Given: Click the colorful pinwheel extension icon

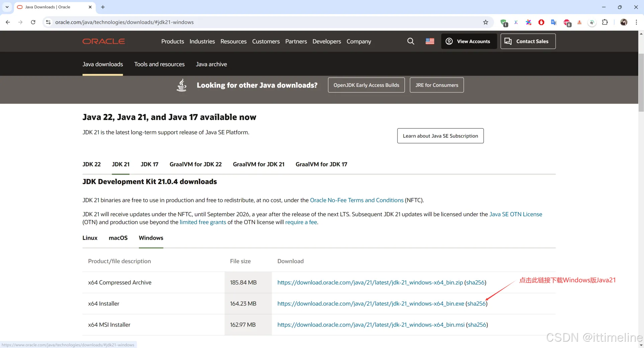Looking at the screenshot, I should pos(529,22).
